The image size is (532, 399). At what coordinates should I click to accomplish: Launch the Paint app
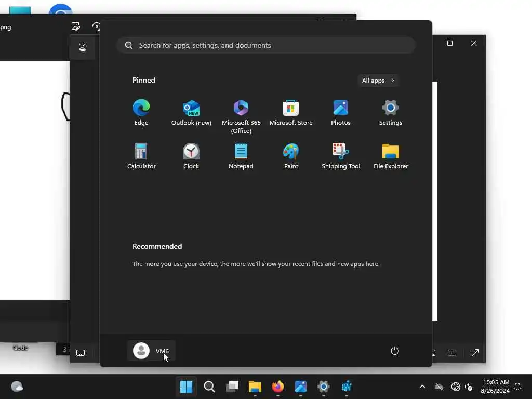point(291,156)
